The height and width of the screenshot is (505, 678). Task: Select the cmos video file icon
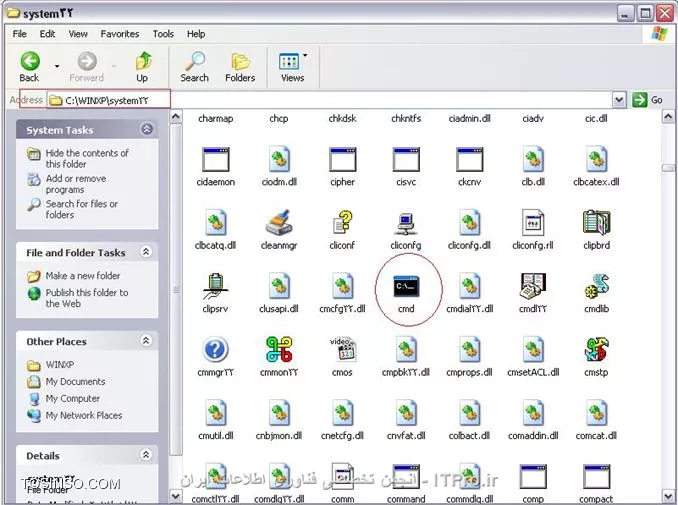tap(342, 349)
